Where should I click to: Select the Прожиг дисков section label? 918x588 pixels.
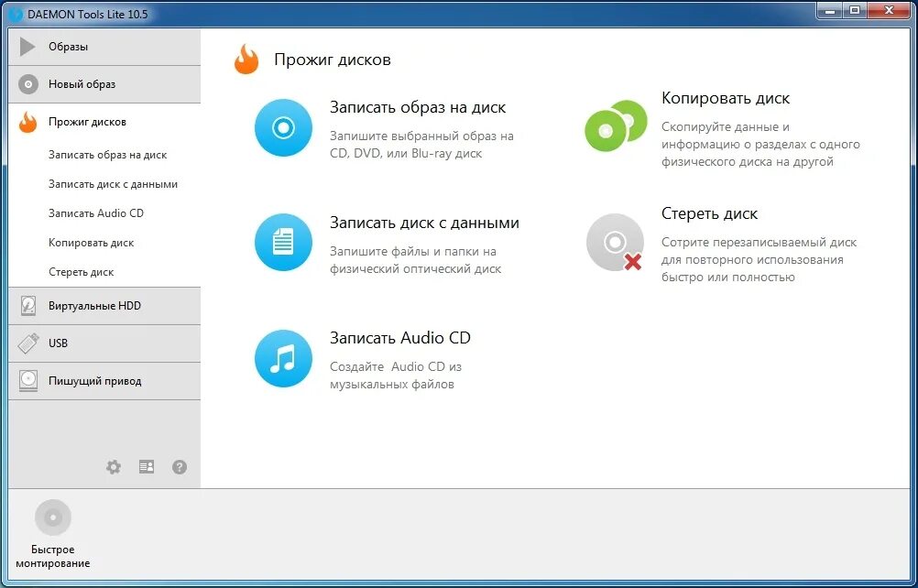(87, 122)
